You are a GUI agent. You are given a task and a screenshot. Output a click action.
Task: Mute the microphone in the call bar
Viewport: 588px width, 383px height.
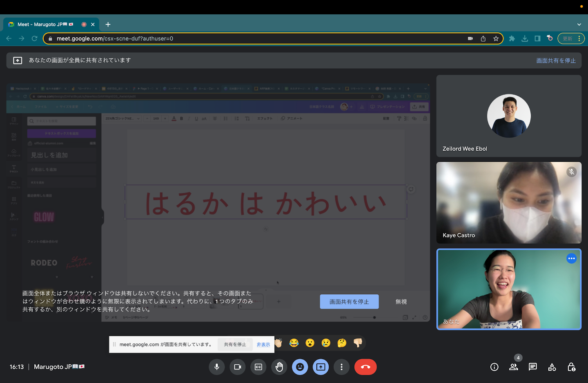(217, 367)
